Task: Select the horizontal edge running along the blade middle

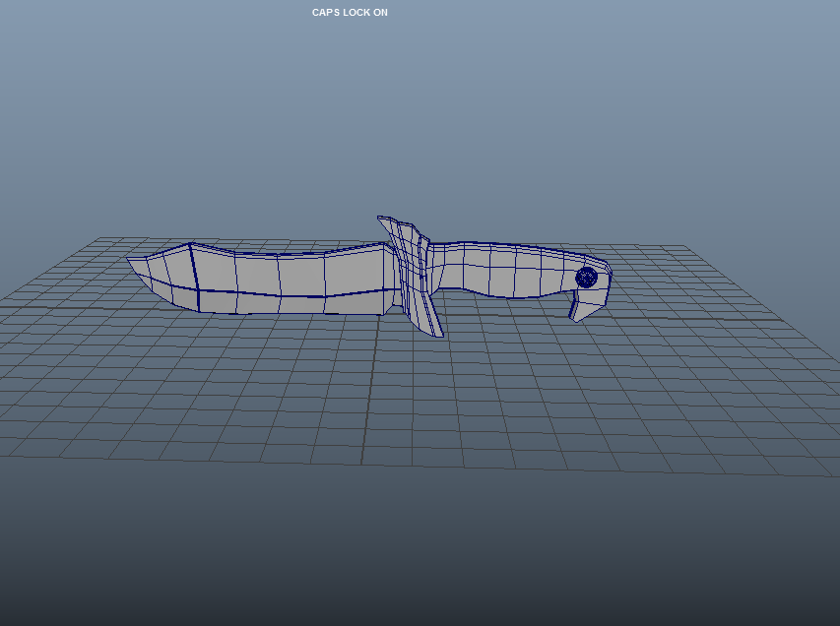Action: point(295,295)
